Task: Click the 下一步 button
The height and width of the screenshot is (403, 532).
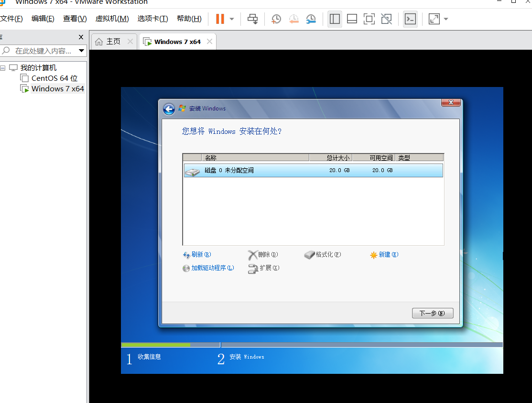Action: (x=432, y=313)
